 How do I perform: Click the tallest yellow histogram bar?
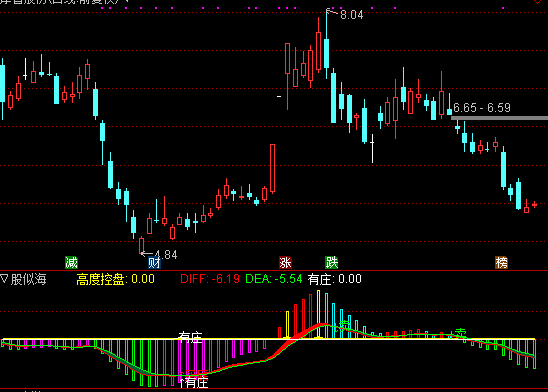318,314
